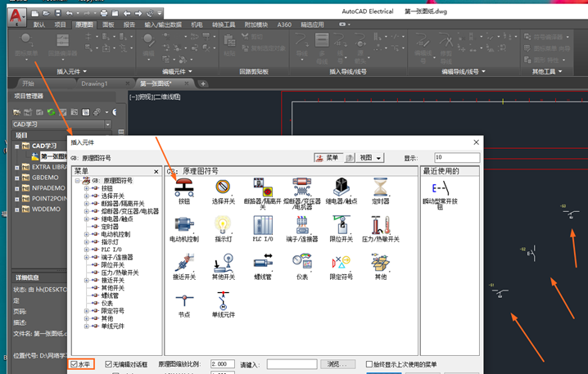
Task: Expand the 继电器/触点 tree node
Action: coord(87,219)
